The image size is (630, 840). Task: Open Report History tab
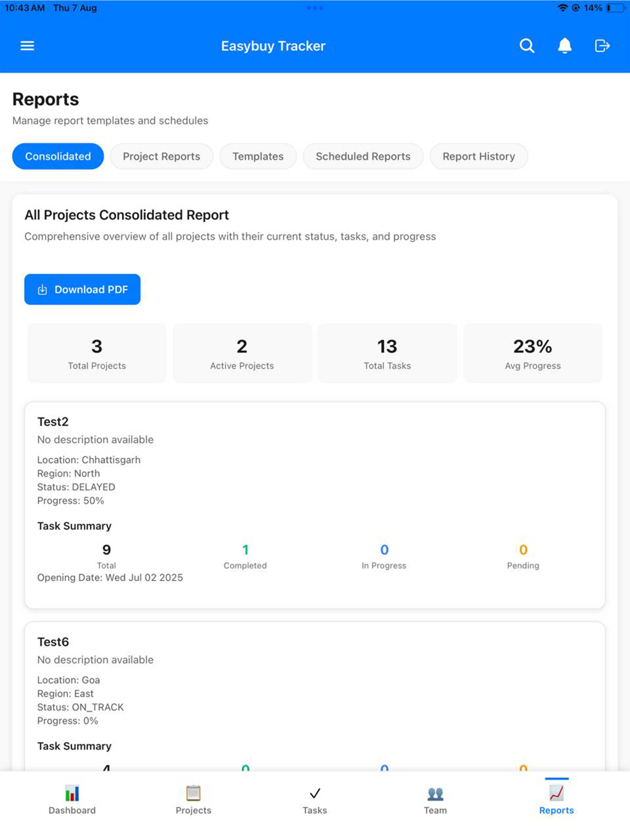point(479,156)
